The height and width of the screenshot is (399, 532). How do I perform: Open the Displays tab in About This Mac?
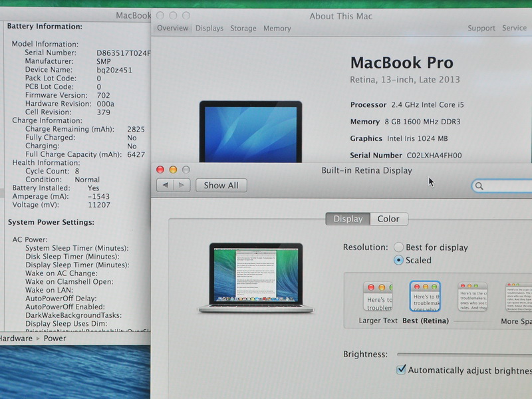[209, 29]
